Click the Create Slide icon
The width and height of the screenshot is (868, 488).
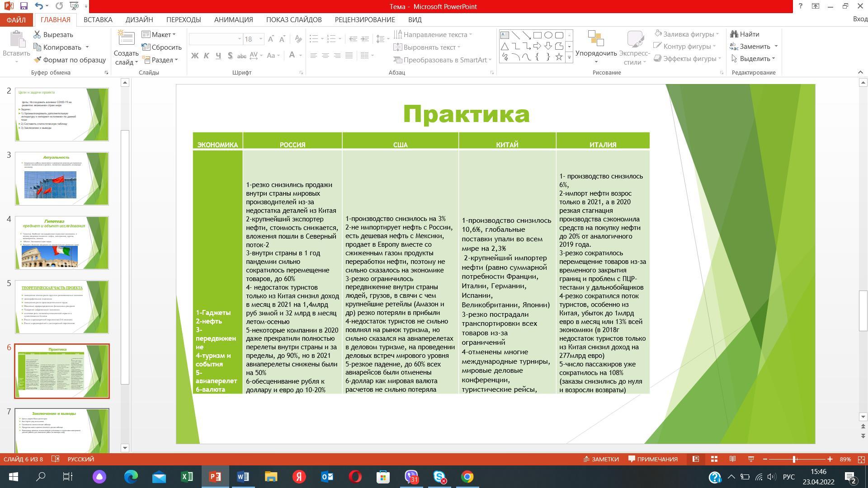(x=126, y=39)
